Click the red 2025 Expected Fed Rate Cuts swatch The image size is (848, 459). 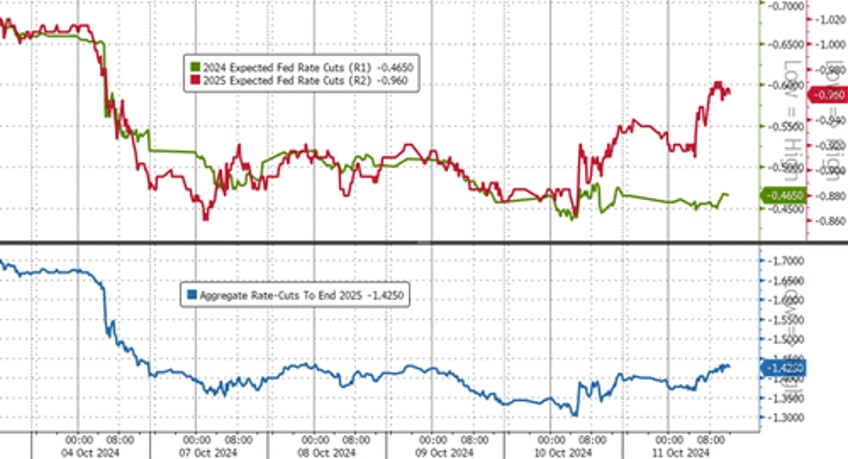click(x=195, y=80)
